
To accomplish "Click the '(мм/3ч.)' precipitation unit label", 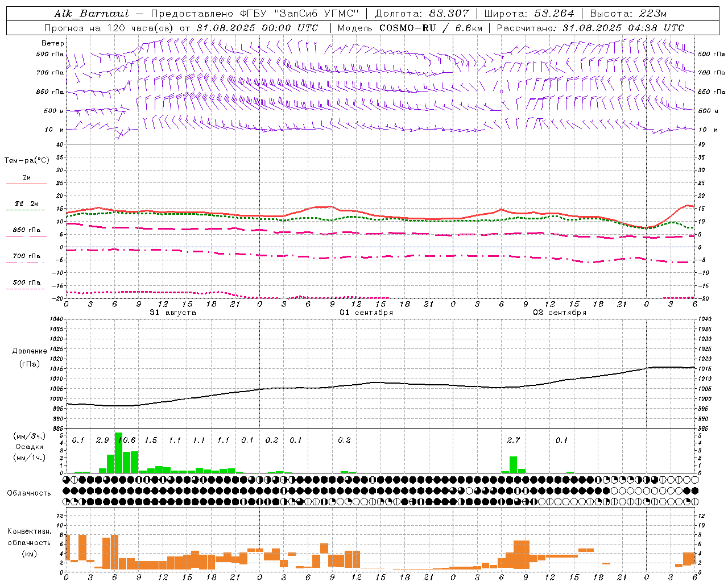I will [30, 436].
